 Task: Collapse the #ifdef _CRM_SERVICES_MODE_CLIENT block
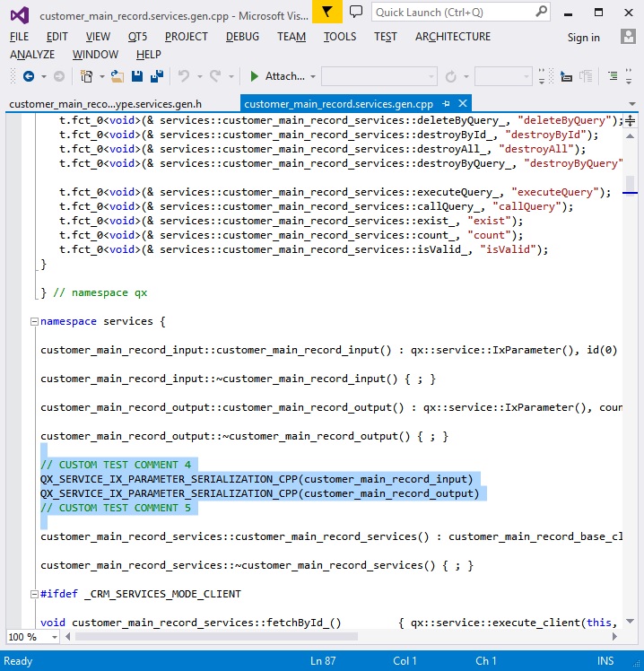34,594
